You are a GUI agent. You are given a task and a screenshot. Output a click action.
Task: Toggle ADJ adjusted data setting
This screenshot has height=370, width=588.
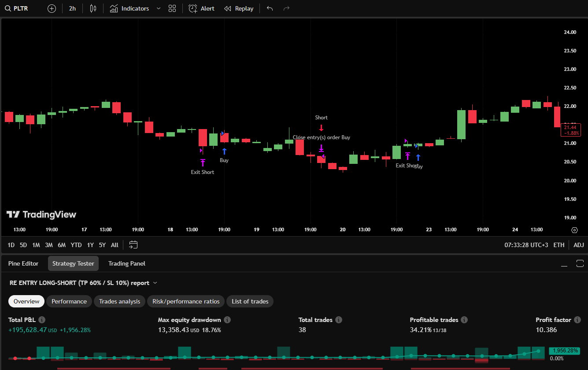tap(578, 245)
